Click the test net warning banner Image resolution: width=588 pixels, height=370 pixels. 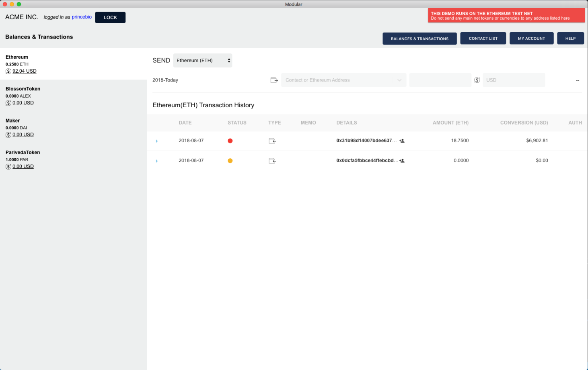pos(506,16)
